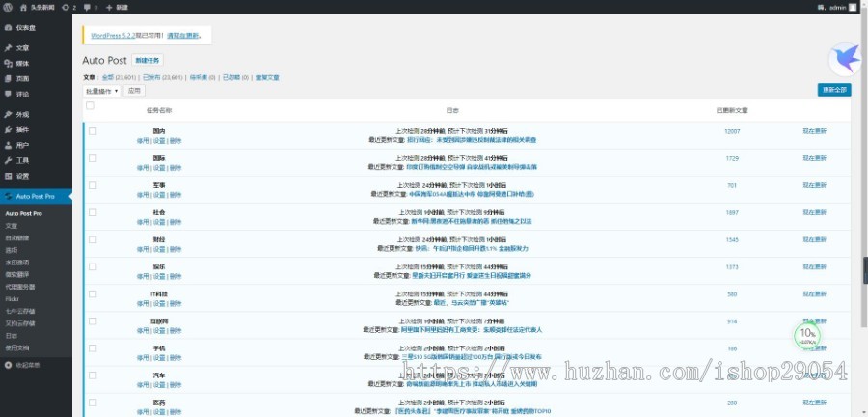Open the 工具 wrench icon in sidebar
The width and height of the screenshot is (868, 417).
pos(8,160)
